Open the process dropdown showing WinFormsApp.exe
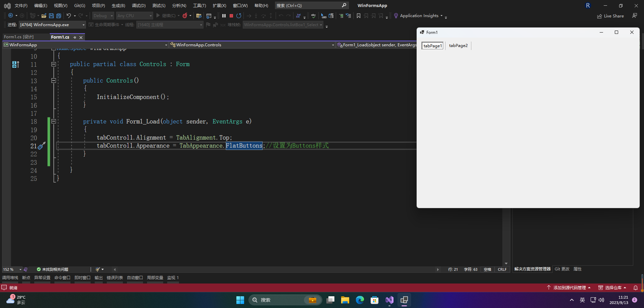Screen dimensions: 644x308 click(52, 25)
